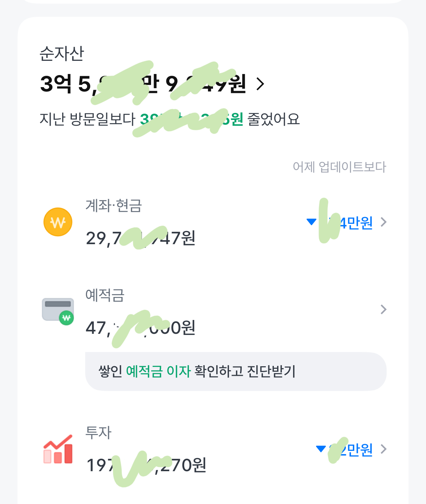
Task: Tap the yellow won coin icon
Action: 58,222
